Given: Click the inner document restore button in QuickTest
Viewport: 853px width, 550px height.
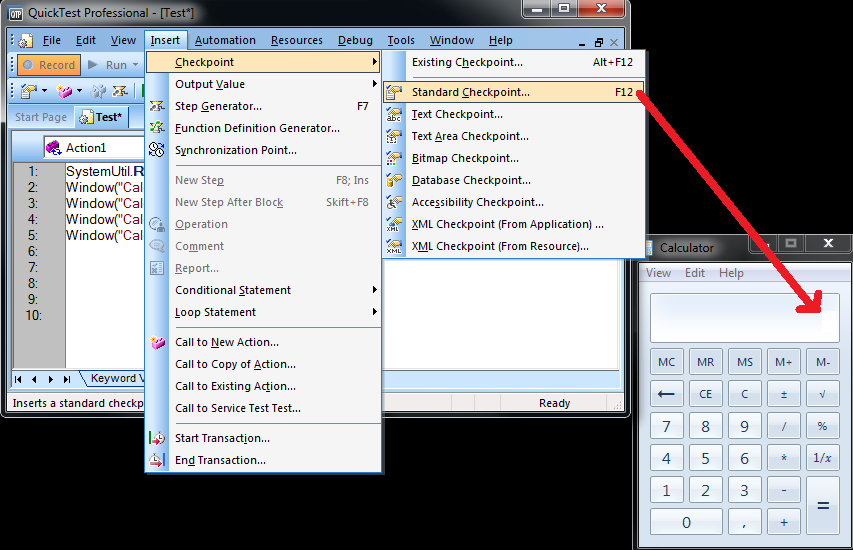Looking at the screenshot, I should pos(599,42).
